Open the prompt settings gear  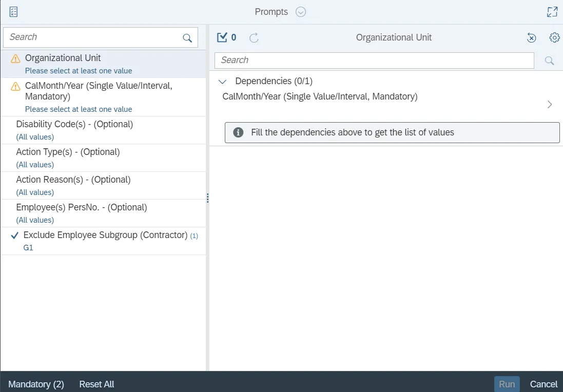click(x=554, y=37)
